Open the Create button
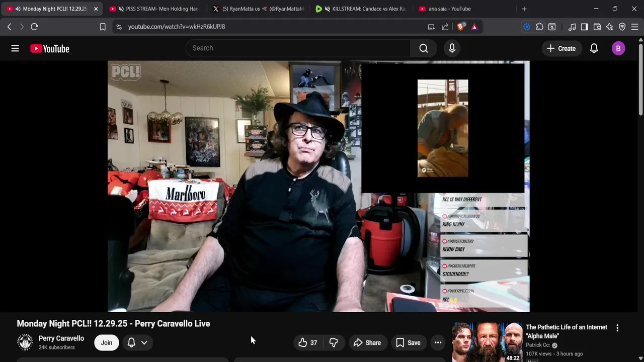 coord(561,48)
